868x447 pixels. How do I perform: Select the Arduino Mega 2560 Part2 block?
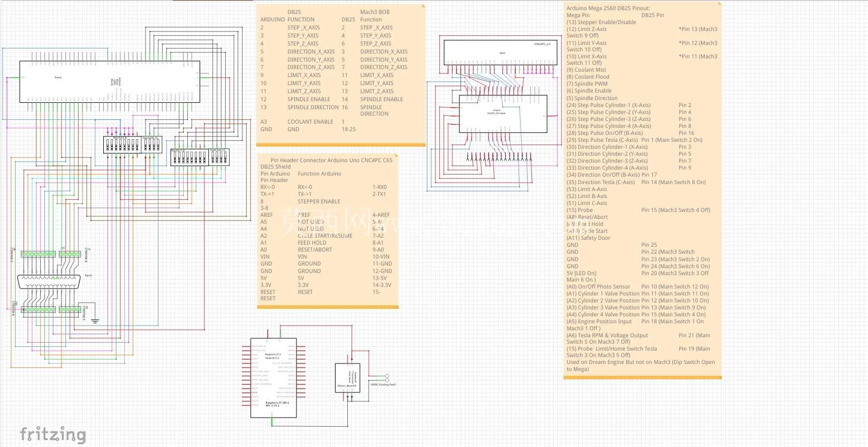pos(110,81)
